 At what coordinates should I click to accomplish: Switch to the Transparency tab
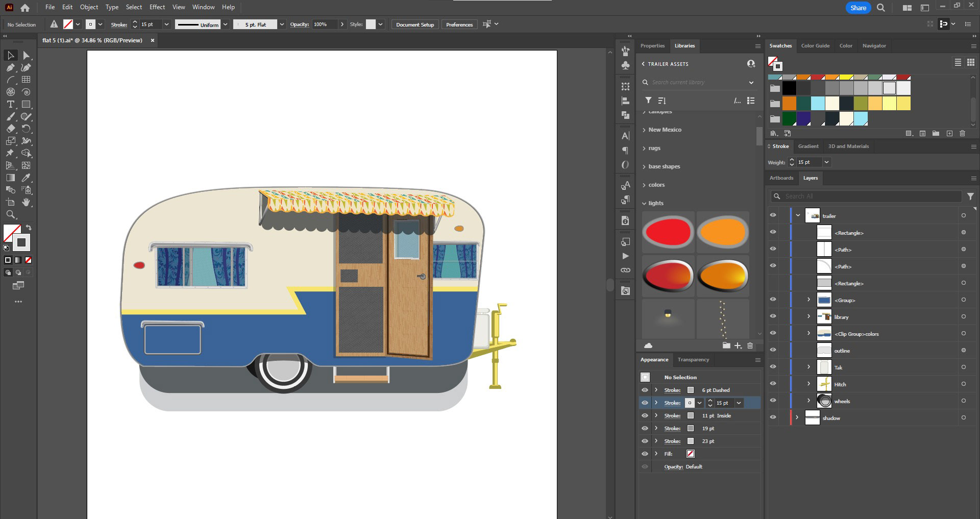pyautogui.click(x=693, y=360)
